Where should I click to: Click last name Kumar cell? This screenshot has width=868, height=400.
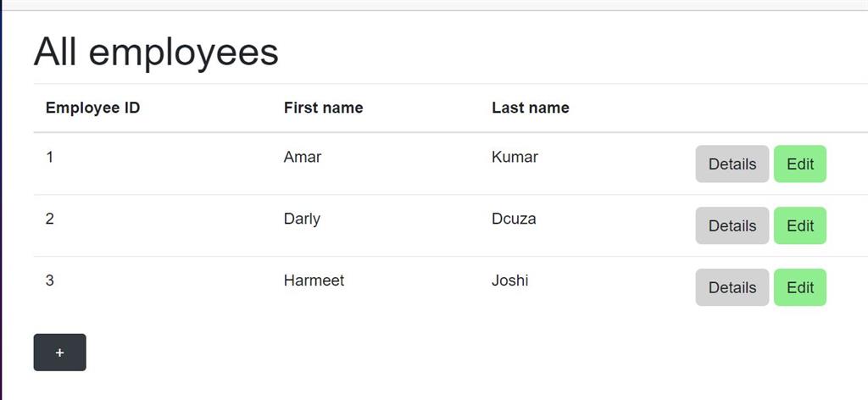(x=515, y=157)
